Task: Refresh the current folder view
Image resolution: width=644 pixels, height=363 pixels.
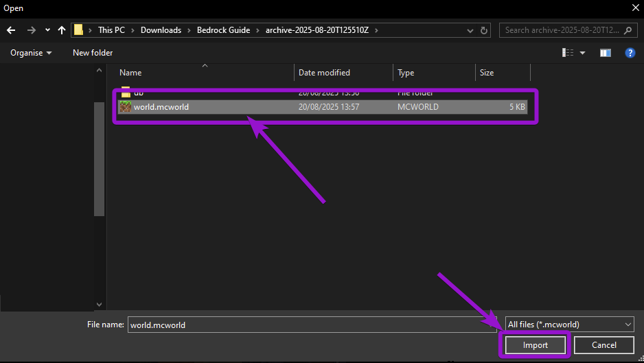Action: pos(484,30)
